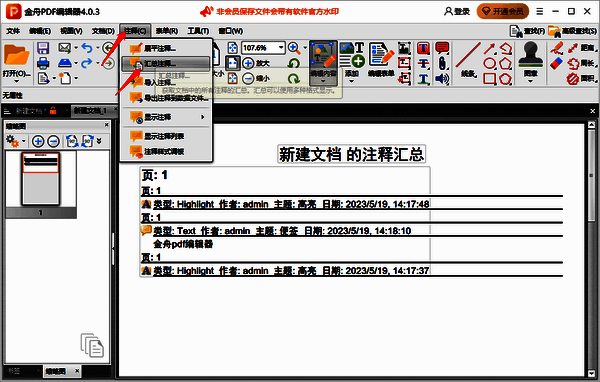The height and width of the screenshot is (382, 600).
Task: Zoom in thumbnails with the plus icon
Action: pos(38,141)
